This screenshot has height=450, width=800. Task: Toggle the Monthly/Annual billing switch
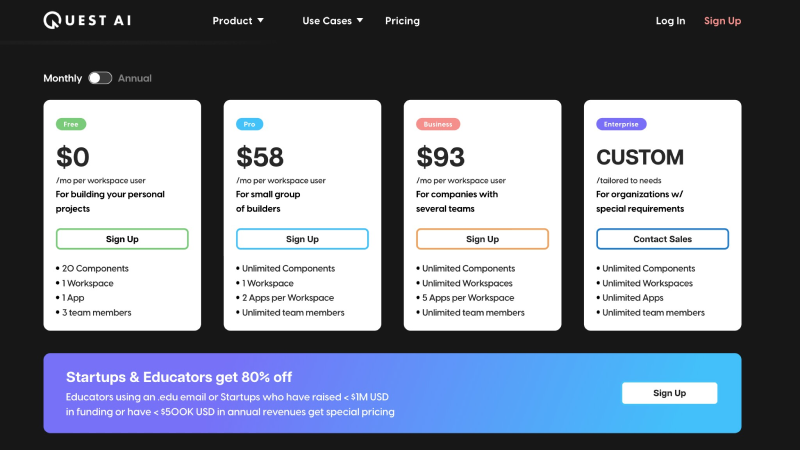(x=100, y=78)
